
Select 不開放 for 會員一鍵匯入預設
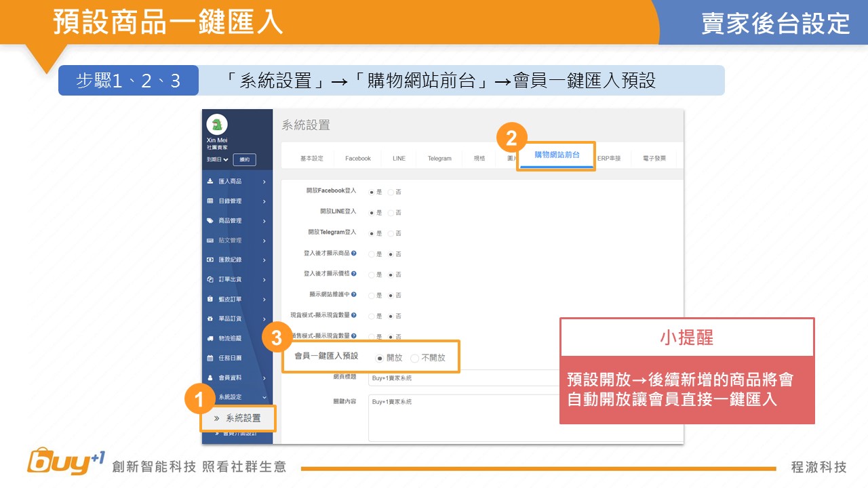pos(415,358)
